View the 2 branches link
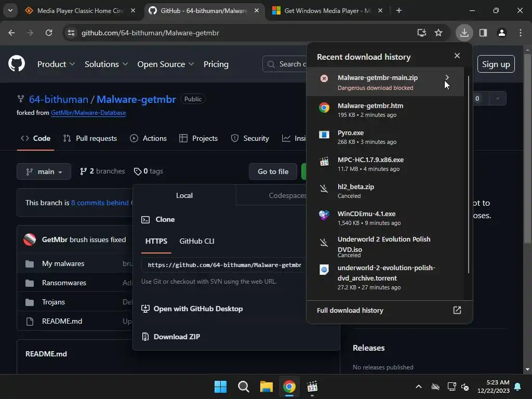This screenshot has width=532, height=399. pos(102,171)
